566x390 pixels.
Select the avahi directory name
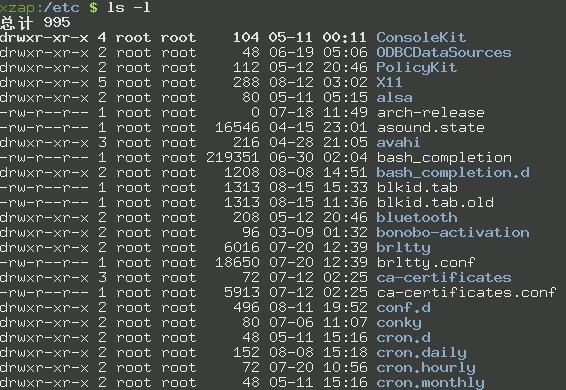click(x=398, y=143)
